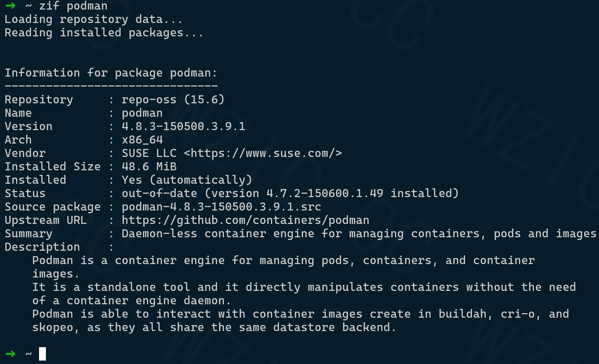This screenshot has height=364, width=599.
Task: Open the github.com/containers/podman upstream URL
Action: tap(245, 220)
